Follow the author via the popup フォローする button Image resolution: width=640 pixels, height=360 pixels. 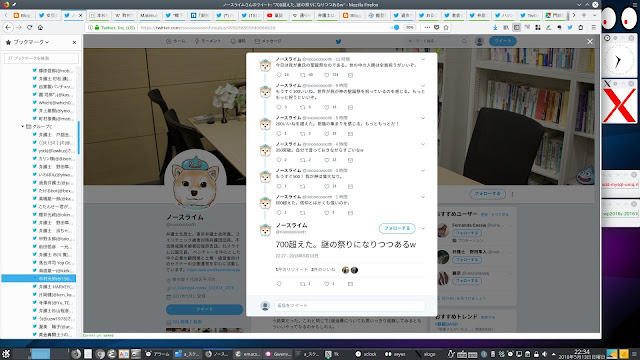click(397, 228)
